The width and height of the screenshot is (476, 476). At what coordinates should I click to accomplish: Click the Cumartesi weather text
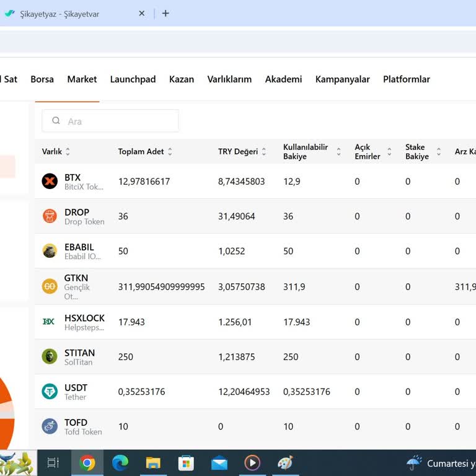451,464
